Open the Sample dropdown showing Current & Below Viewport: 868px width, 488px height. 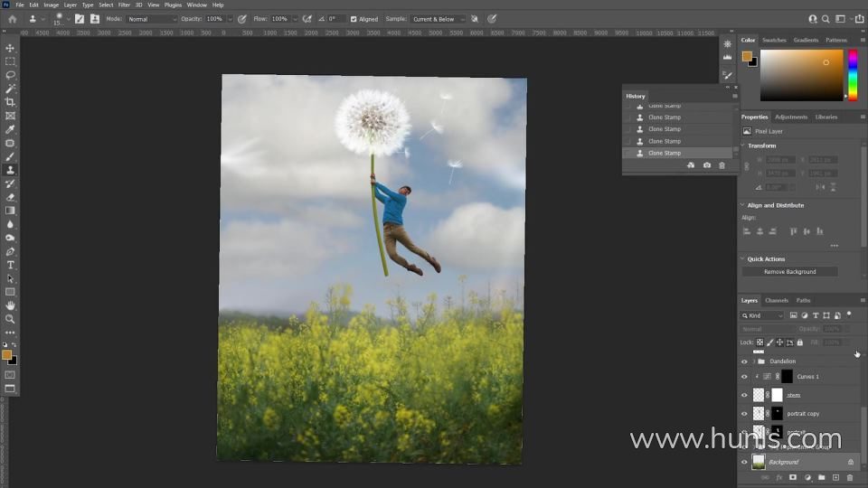438,19
